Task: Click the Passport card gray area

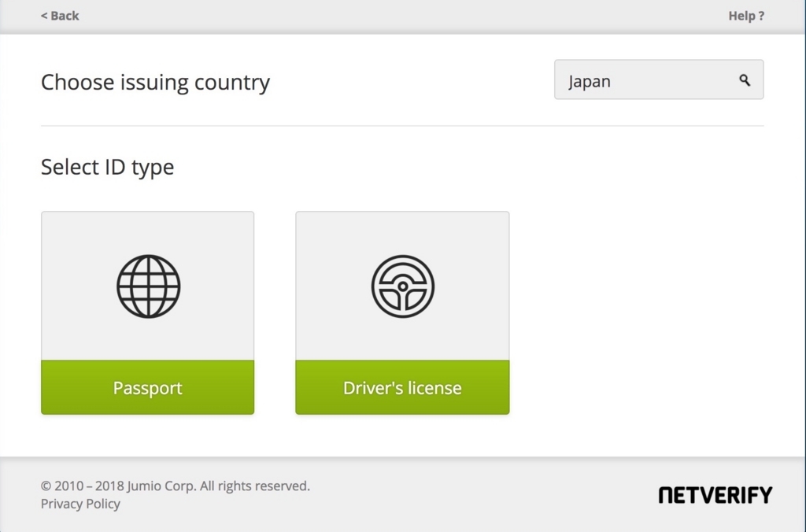Action: (x=147, y=286)
